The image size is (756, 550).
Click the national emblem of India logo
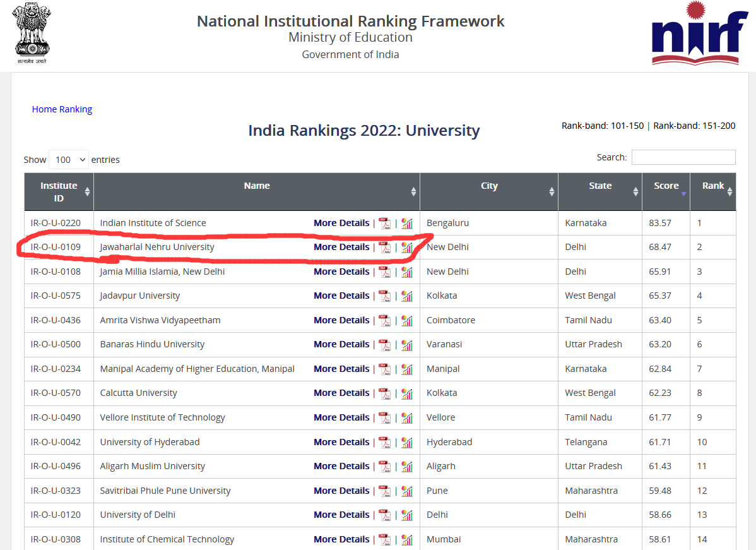tap(32, 33)
